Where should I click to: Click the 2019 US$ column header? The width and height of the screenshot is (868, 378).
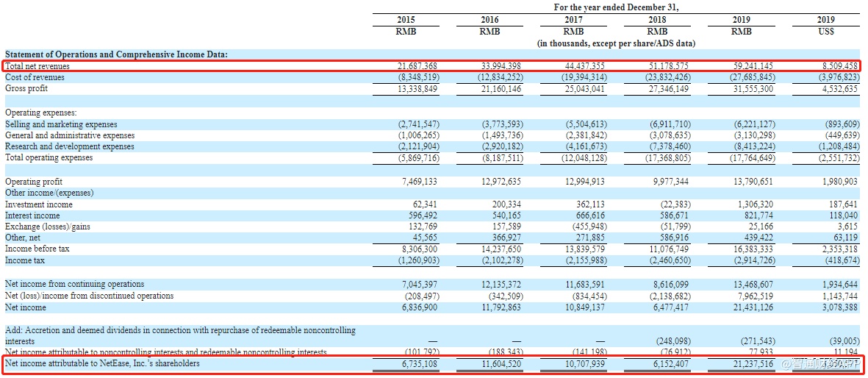click(825, 20)
